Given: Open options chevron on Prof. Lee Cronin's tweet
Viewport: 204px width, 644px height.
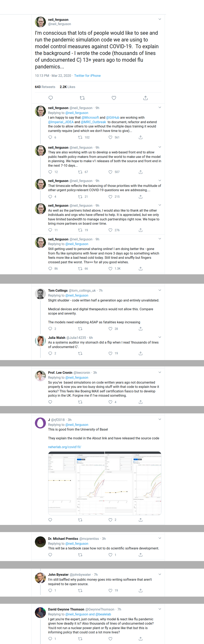Looking at the screenshot, I should [160, 372].
